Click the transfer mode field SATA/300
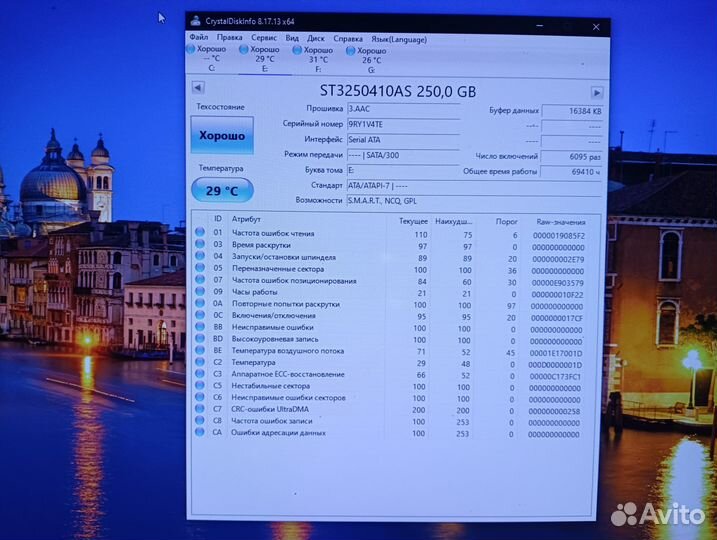 (x=403, y=155)
